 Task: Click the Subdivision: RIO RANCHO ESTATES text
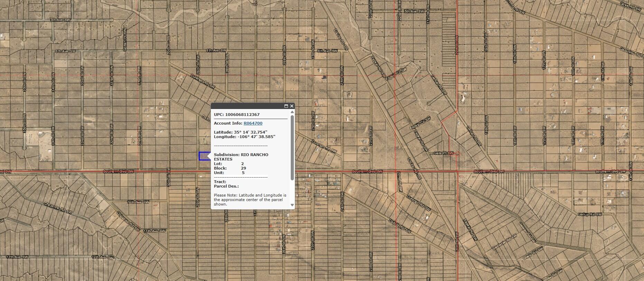pyautogui.click(x=241, y=157)
